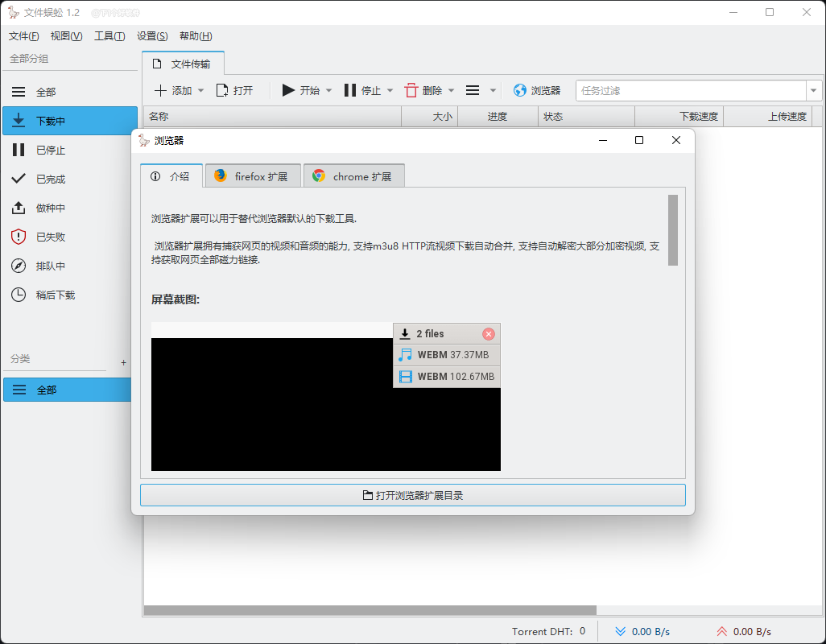
Task: Switch to the firefox 扩展 tab
Action: [x=253, y=175]
